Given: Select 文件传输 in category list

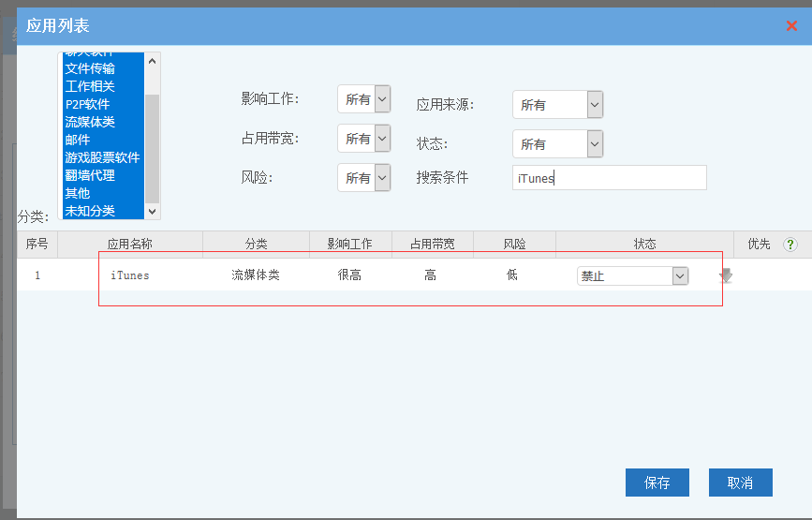Looking at the screenshot, I should (90, 68).
